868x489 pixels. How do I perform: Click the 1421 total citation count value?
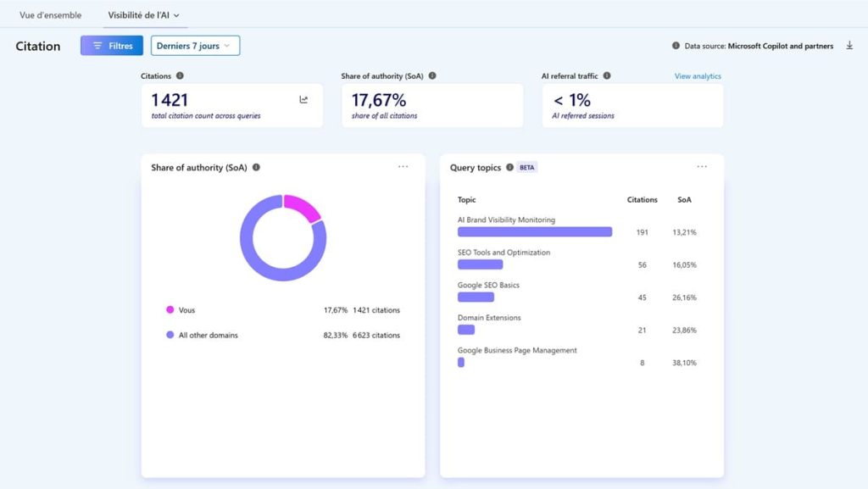pyautogui.click(x=170, y=100)
